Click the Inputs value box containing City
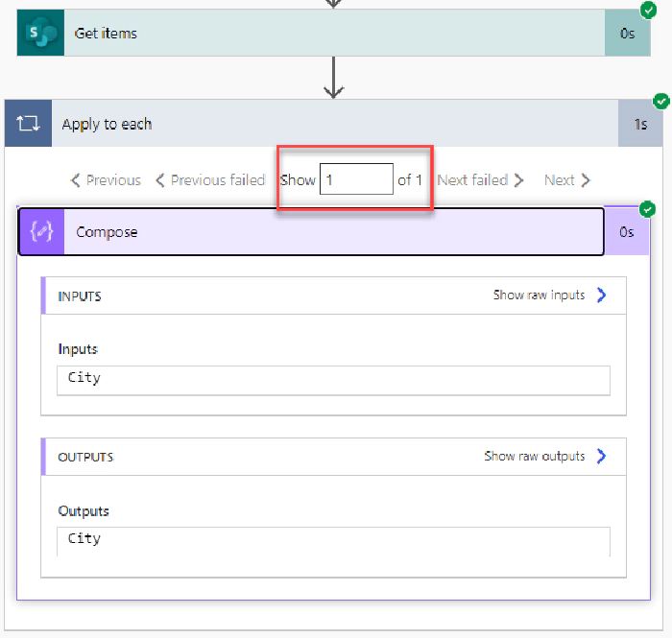672x638 pixels. click(333, 379)
